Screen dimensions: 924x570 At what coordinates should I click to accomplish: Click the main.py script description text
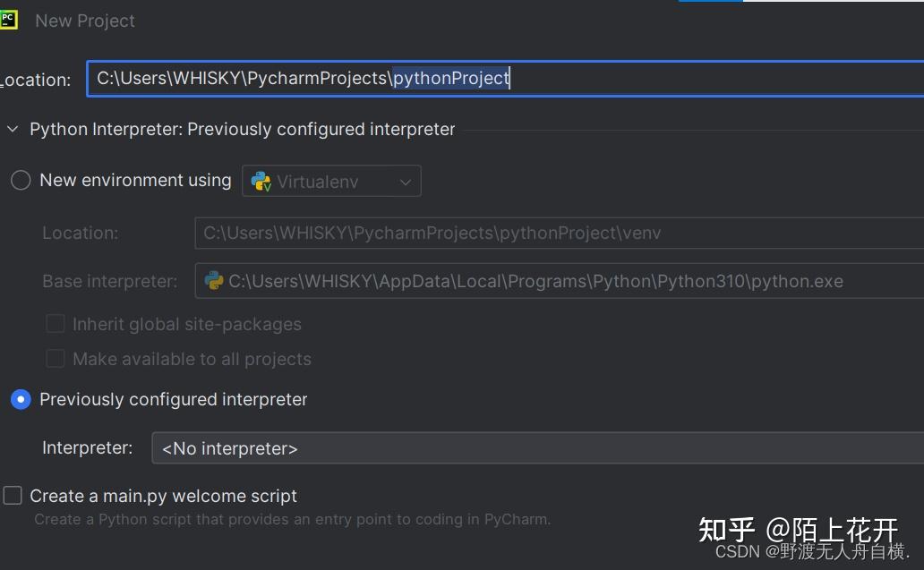pos(292,519)
